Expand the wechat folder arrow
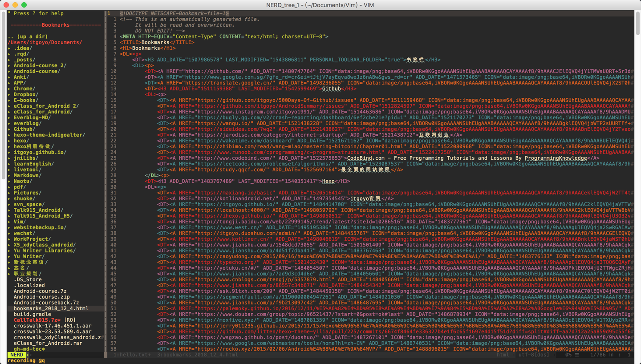Image resolution: width=641 pixels, height=364 pixels. (9, 233)
